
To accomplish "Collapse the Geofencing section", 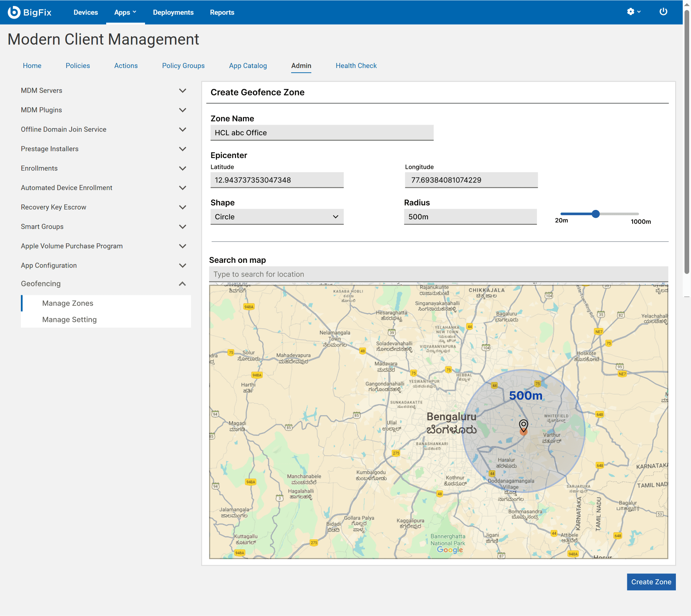I will [x=182, y=284].
